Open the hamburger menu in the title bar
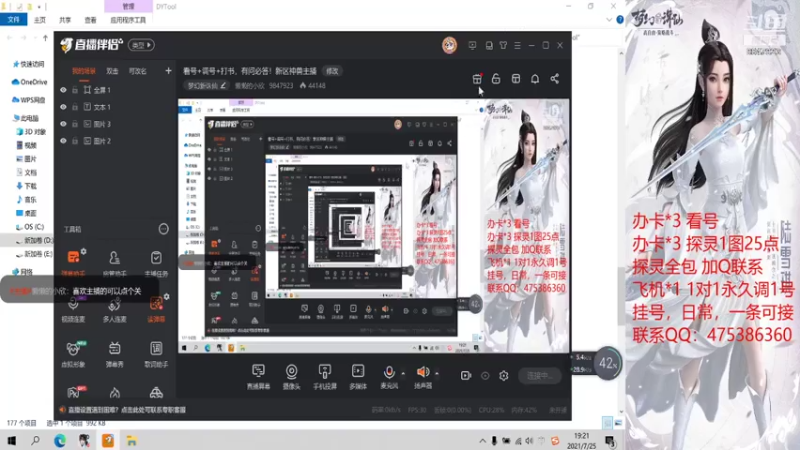The height and width of the screenshot is (450, 800). 517,45
